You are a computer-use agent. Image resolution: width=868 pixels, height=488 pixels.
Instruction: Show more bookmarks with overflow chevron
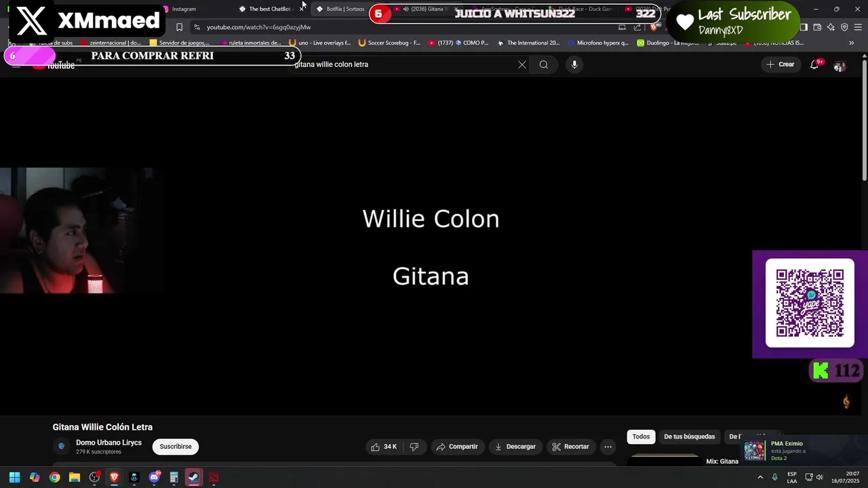tap(852, 43)
